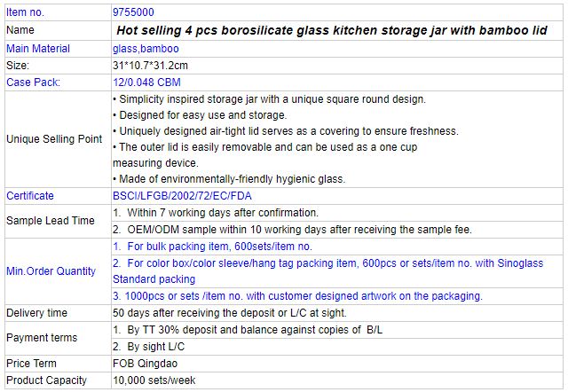Click the TT 30% deposit payment term

[248, 330]
